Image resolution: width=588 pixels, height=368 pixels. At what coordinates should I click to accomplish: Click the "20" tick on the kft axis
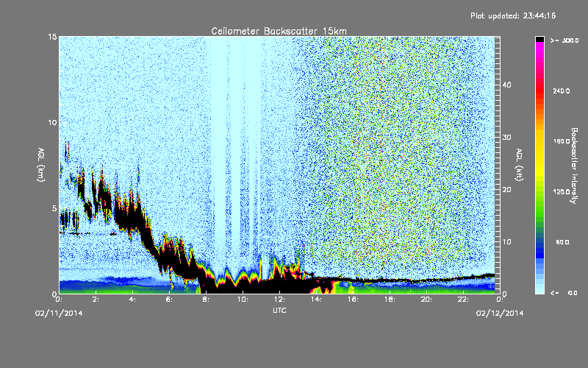pos(506,190)
